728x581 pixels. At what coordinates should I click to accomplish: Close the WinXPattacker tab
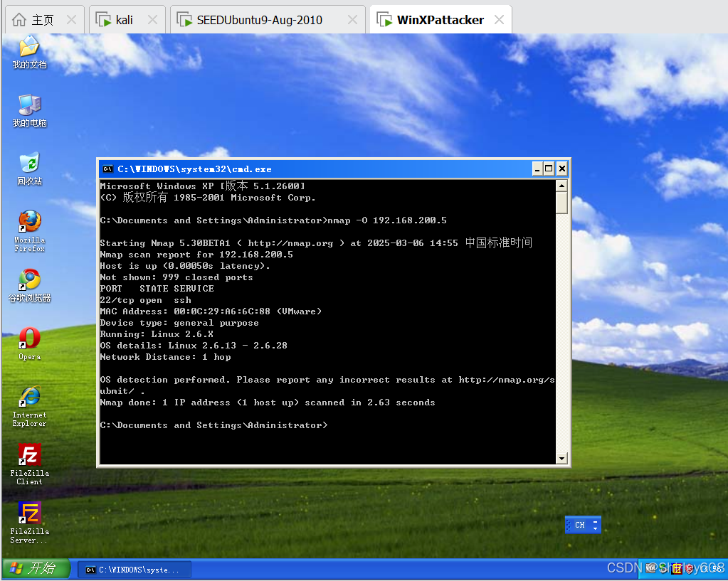pyautogui.click(x=499, y=20)
